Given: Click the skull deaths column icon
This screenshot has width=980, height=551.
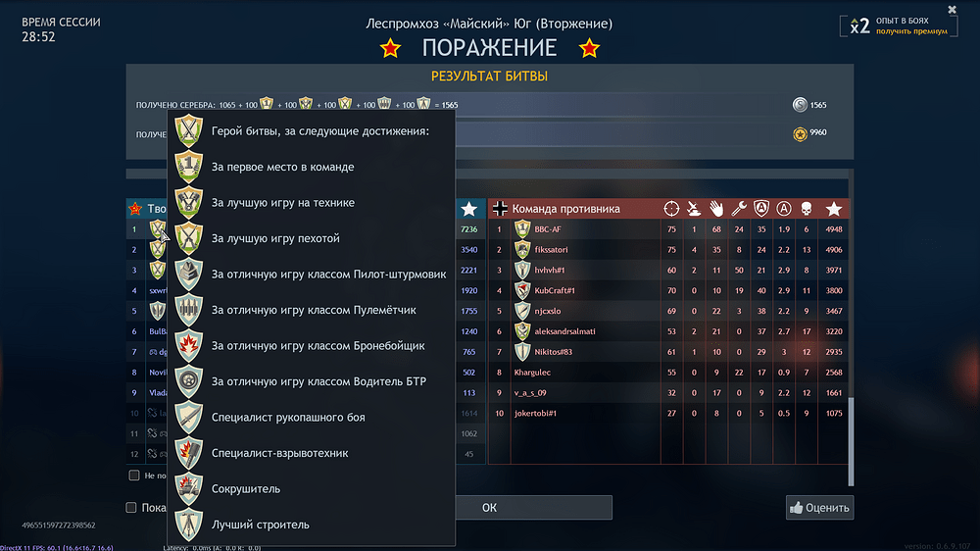Looking at the screenshot, I should coord(808,208).
